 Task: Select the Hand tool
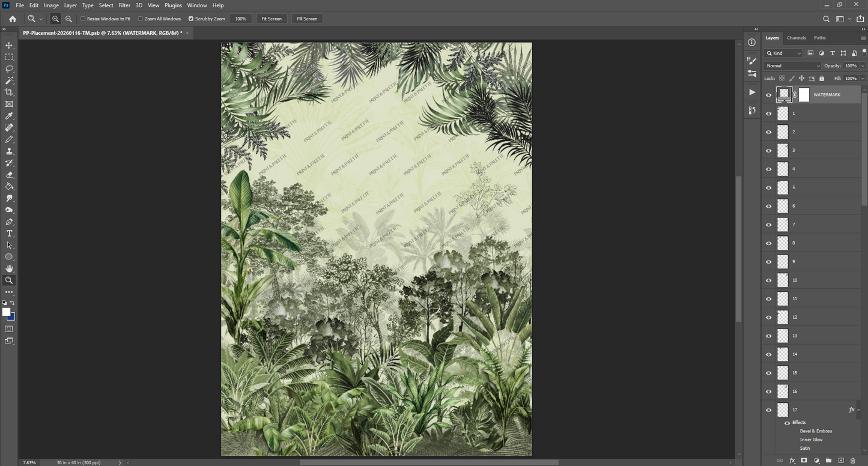[9, 268]
